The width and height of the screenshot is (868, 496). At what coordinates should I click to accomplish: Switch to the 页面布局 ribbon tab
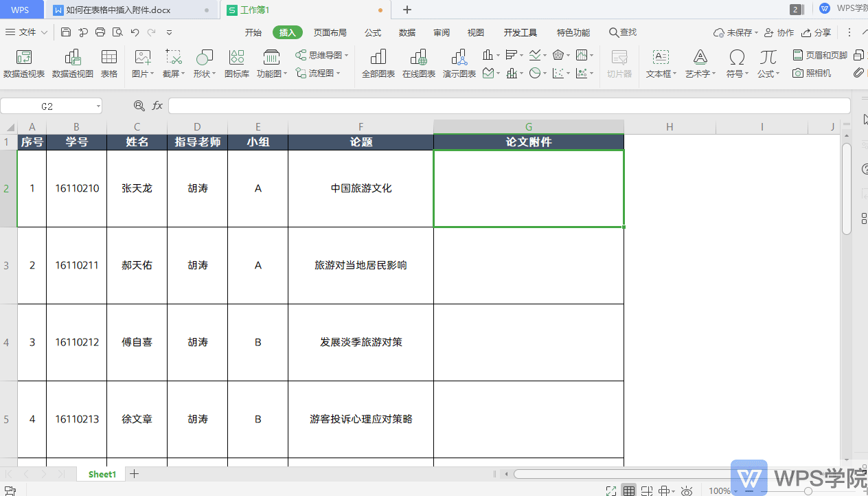[330, 32]
